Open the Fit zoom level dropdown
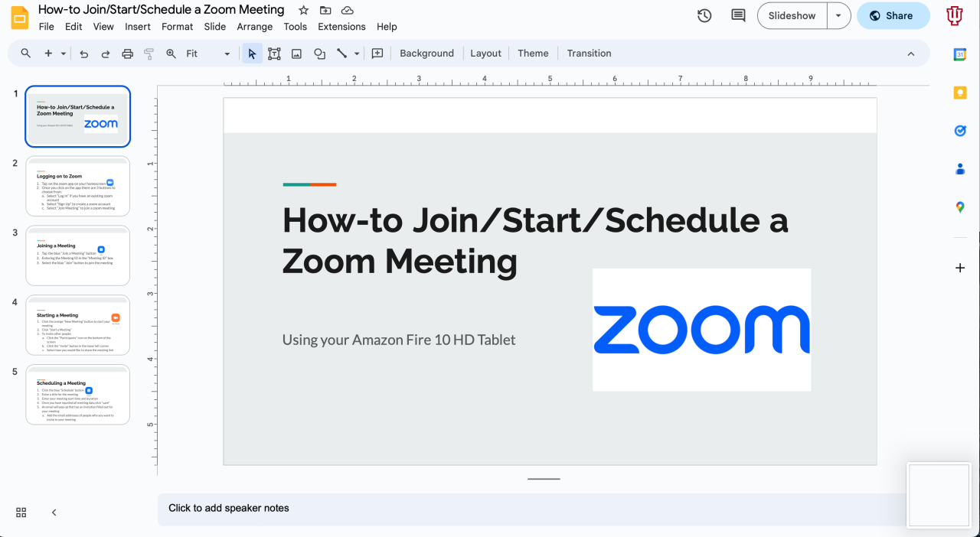Screen dimensions: 980x537 coord(207,54)
